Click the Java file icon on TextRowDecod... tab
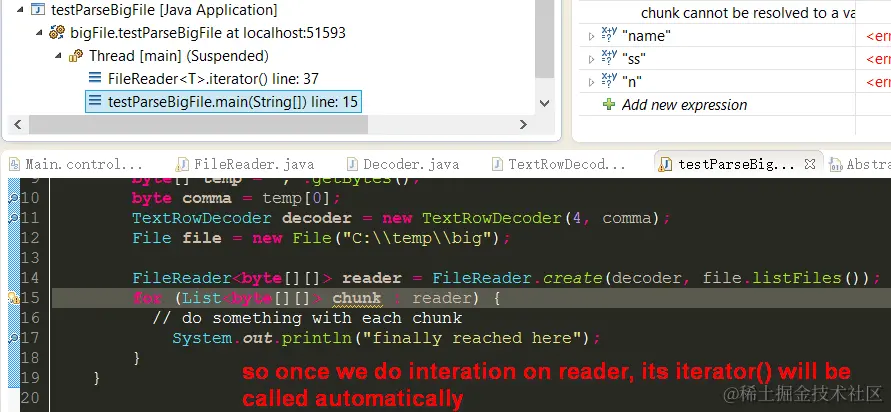891x412 pixels. pos(497,165)
